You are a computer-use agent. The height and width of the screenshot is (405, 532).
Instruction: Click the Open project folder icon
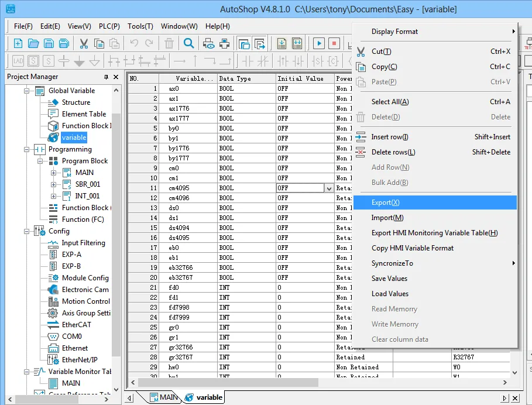[33, 43]
